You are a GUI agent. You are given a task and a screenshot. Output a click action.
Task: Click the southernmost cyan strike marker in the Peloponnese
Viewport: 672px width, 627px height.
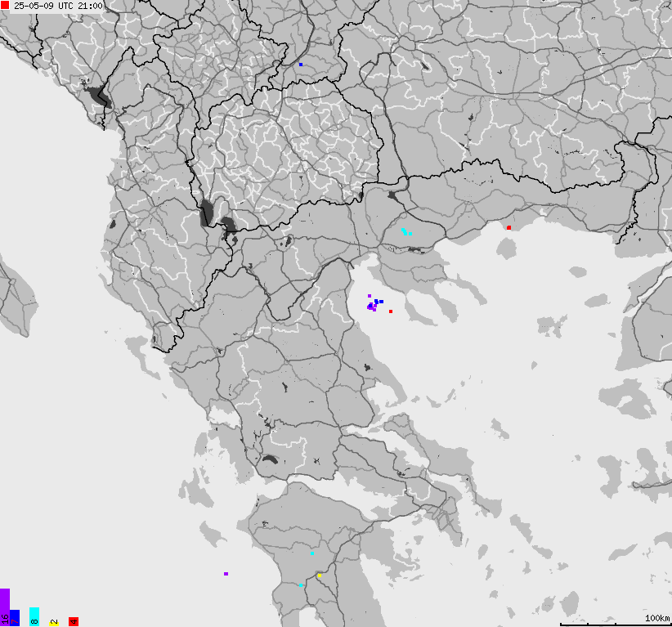pos(300,585)
